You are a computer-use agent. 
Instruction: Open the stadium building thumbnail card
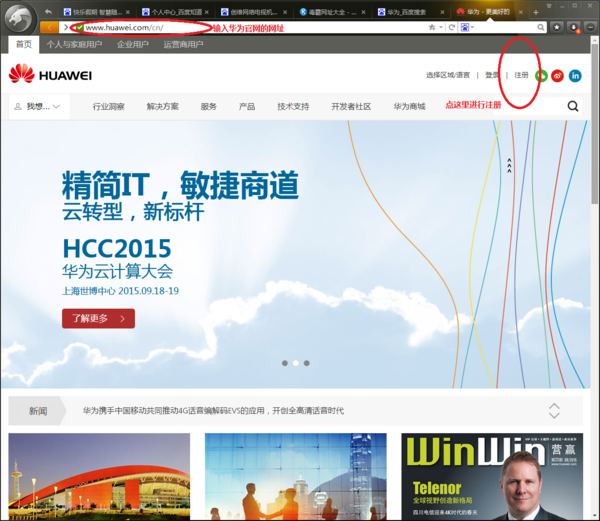click(99, 476)
